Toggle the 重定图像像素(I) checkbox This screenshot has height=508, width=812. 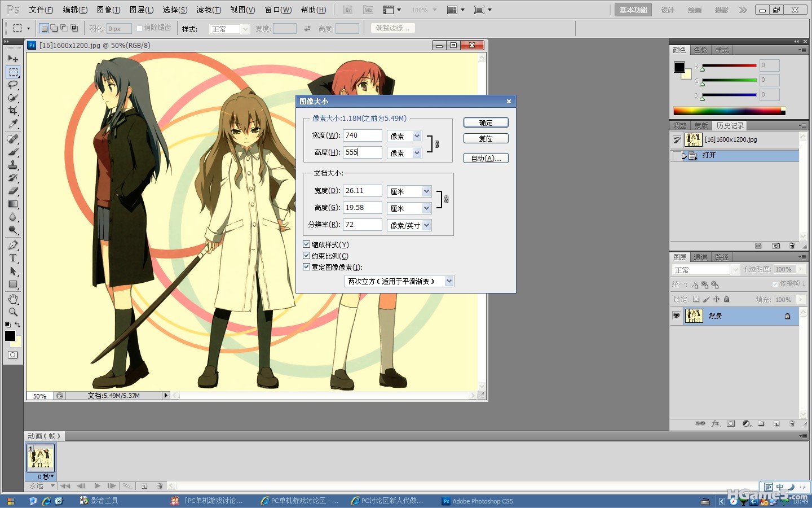click(307, 267)
